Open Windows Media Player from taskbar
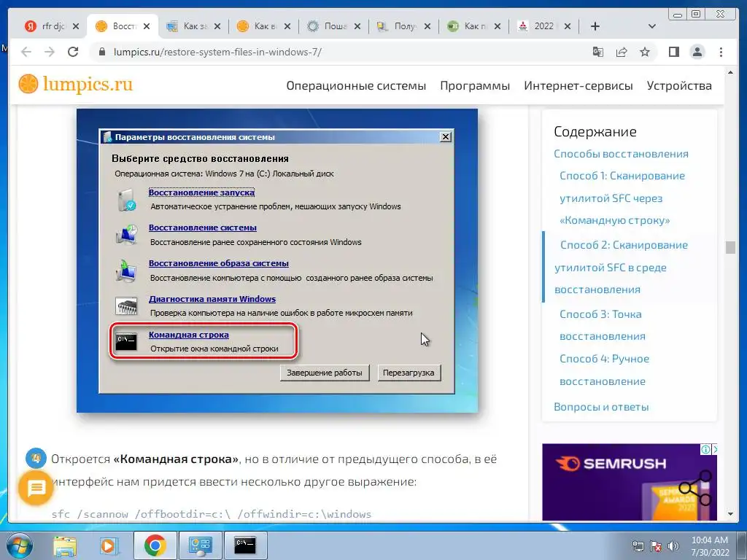This screenshot has width=747, height=560. coord(108,545)
